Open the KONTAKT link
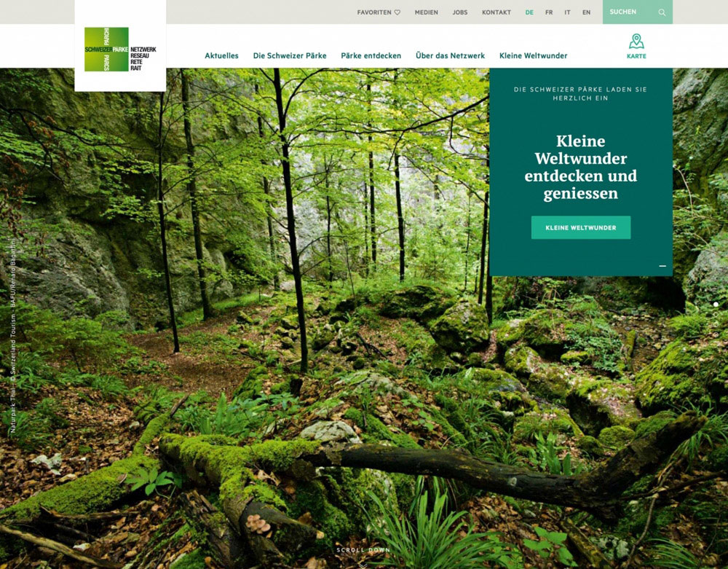Viewport: 728px width, 569px height. pos(496,12)
